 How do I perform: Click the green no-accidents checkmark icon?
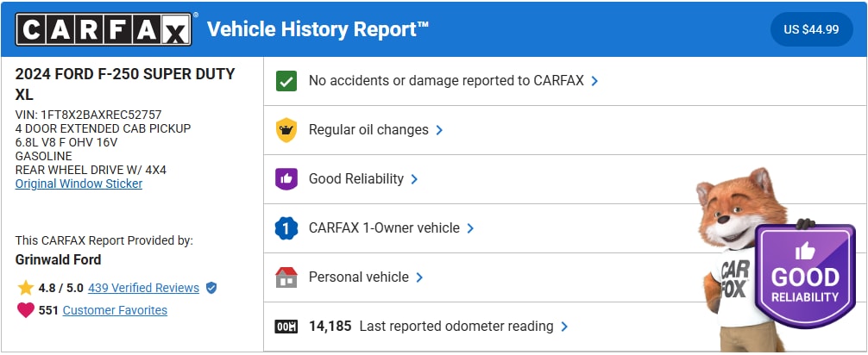[x=286, y=81]
